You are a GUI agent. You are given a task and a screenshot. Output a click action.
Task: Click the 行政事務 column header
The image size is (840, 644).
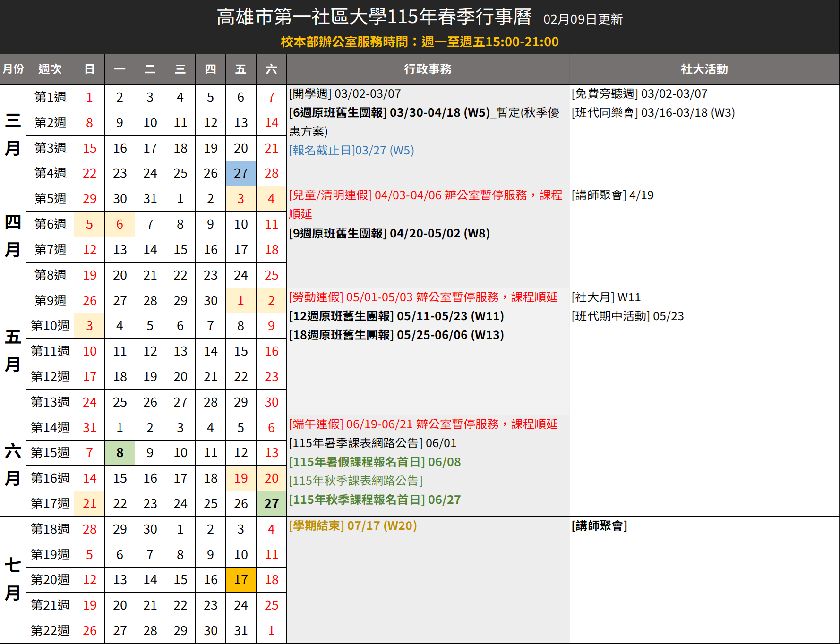click(427, 69)
